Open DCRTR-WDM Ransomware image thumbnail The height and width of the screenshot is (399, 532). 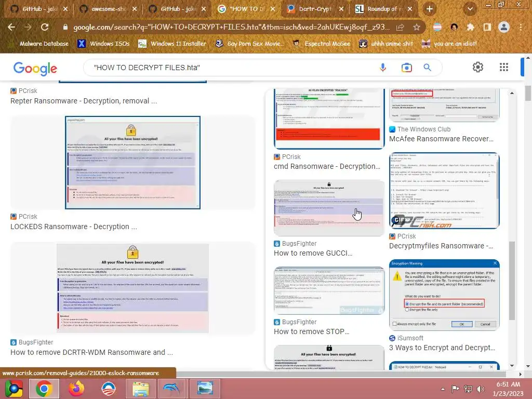[132, 288]
